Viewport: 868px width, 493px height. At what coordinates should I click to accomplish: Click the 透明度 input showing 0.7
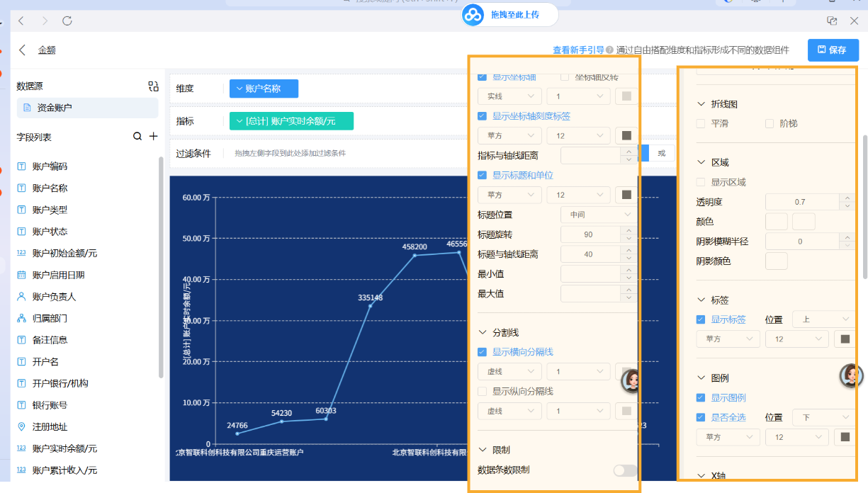(x=801, y=202)
